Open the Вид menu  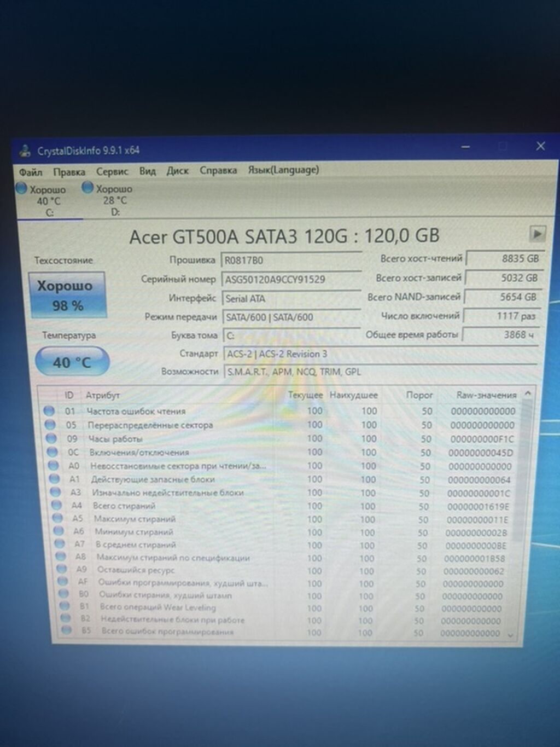[147, 171]
